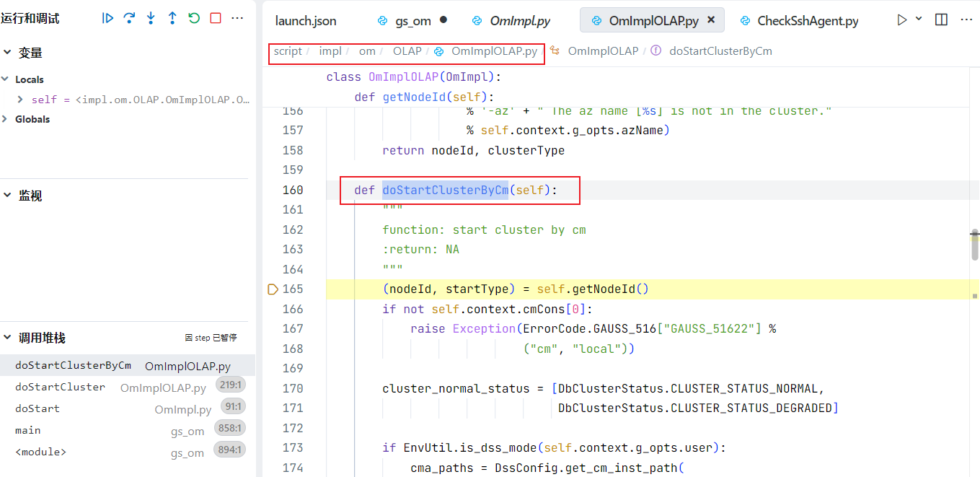Step out of the current function

[172, 18]
